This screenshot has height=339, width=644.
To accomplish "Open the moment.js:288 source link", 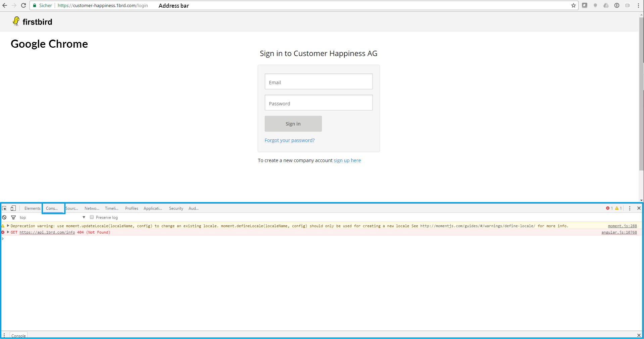I will [622, 226].
